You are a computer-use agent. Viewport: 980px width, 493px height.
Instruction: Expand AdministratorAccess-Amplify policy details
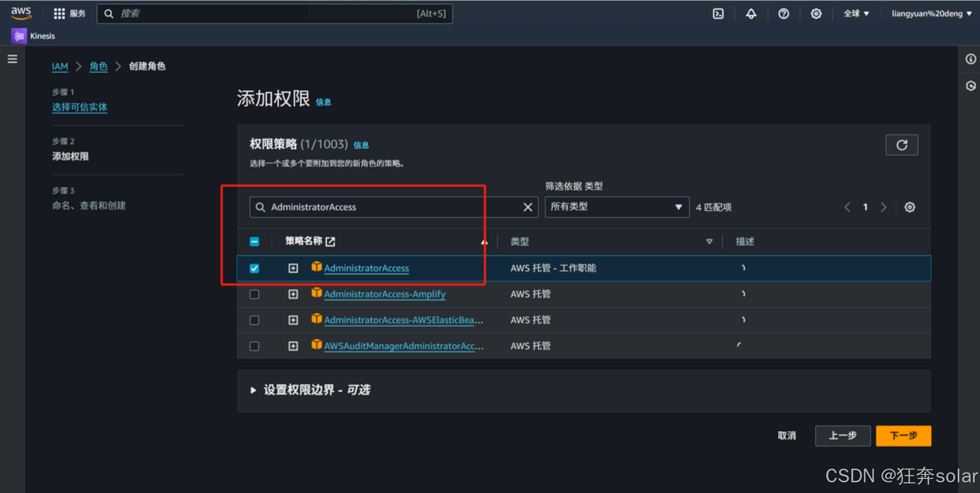[293, 294]
